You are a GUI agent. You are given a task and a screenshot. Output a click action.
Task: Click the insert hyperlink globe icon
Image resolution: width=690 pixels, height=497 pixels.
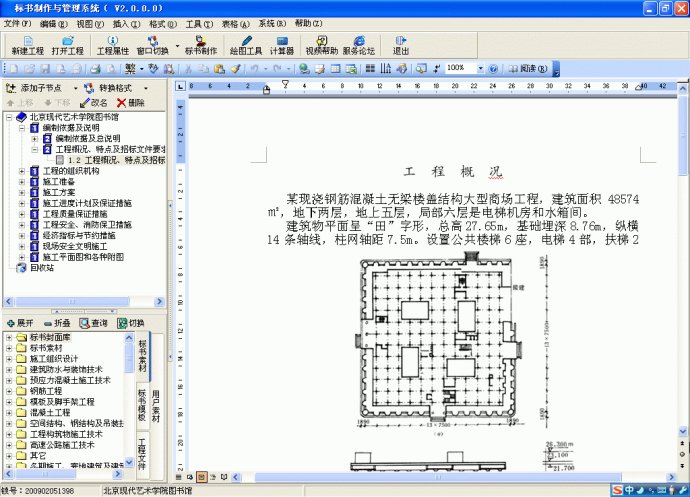coord(304,69)
